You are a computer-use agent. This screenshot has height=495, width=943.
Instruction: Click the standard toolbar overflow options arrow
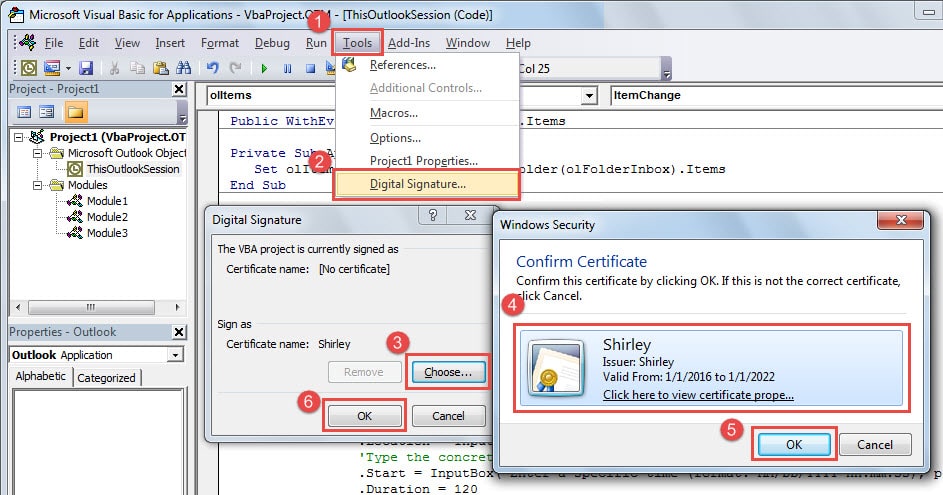(x=666, y=69)
